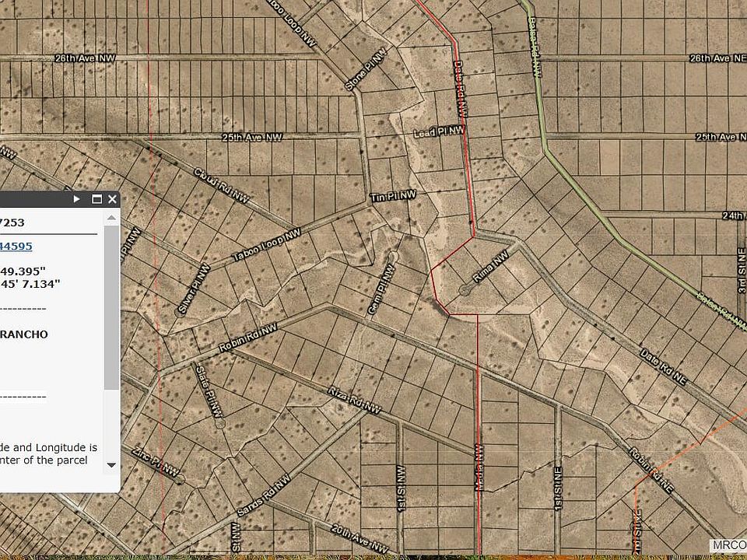Click the popup vertical scrollbar thumb

[x=111, y=308]
